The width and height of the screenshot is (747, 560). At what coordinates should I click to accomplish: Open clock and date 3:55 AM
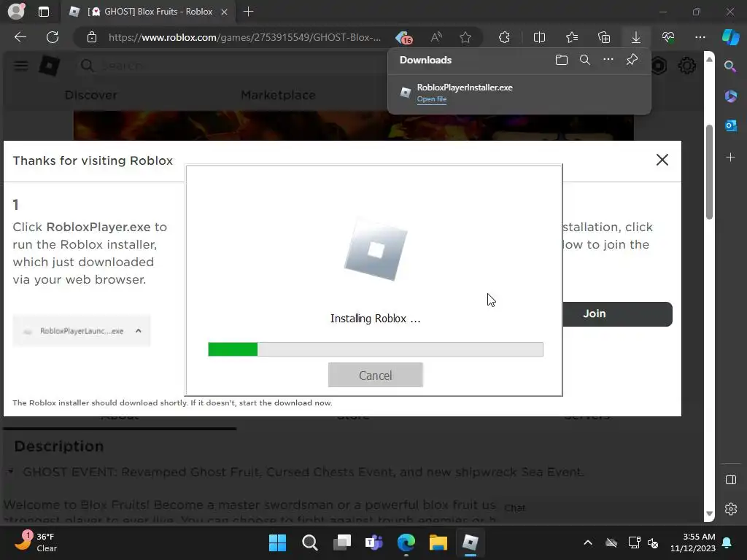point(692,542)
